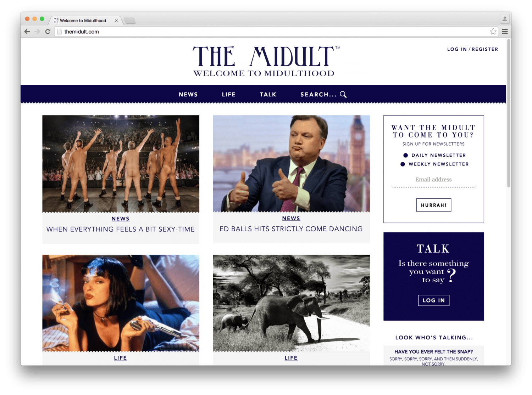Click the page vertical scrollbar
The width and height of the screenshot is (532, 395).
[x=509, y=113]
